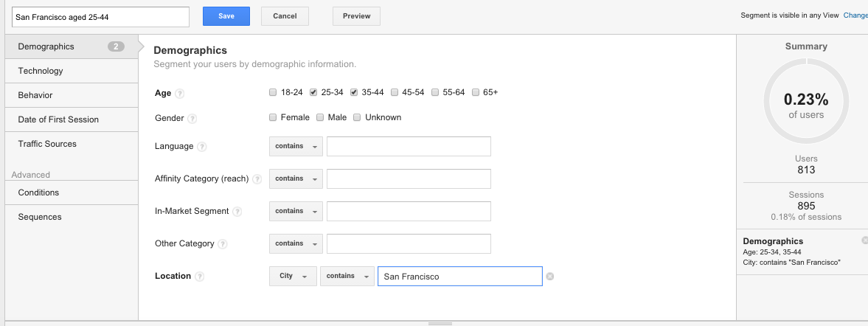Remove the San Francisco location filter
This screenshot has height=326, width=868.
549,276
